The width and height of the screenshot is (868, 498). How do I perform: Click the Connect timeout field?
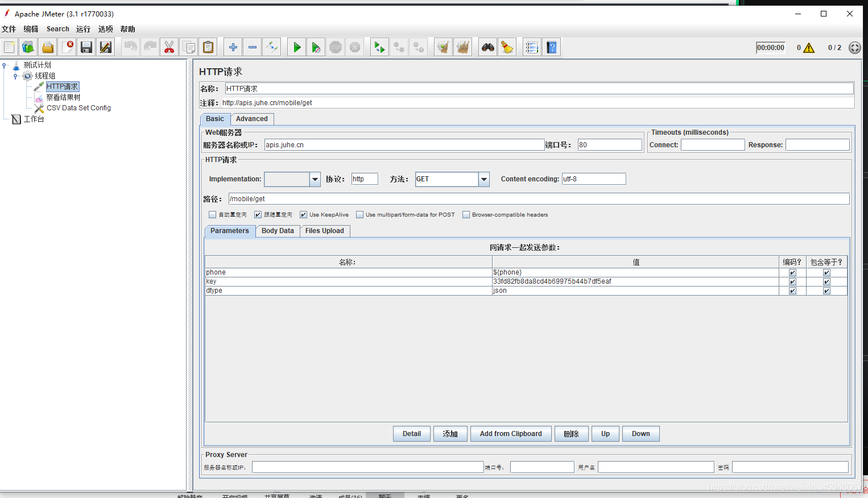pyautogui.click(x=713, y=145)
